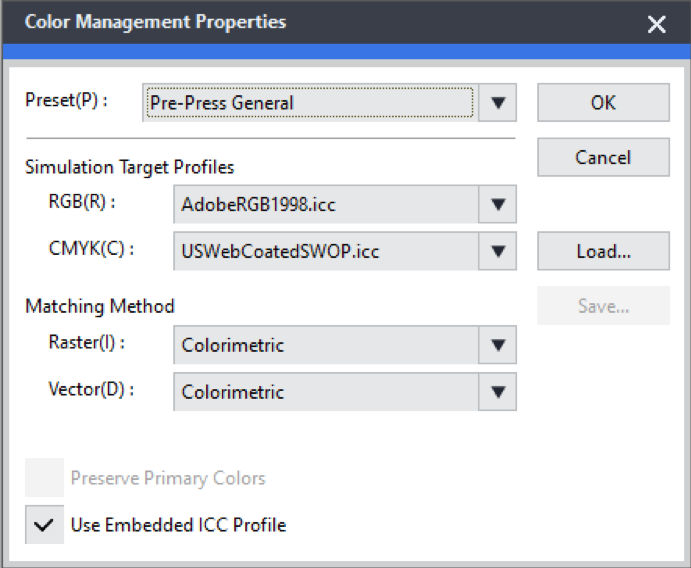The width and height of the screenshot is (691, 568).
Task: Click the Preserve Primary Colors label text
Action: 168,478
